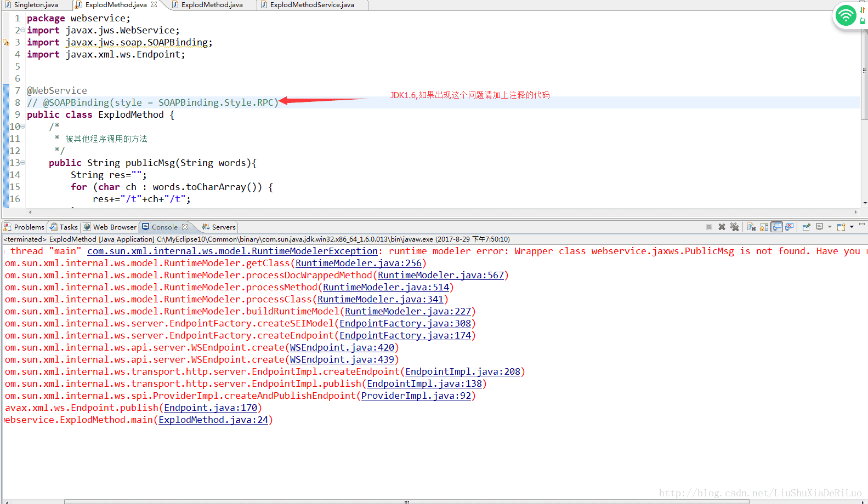
Task: Pin the current console
Action: [x=806, y=227]
